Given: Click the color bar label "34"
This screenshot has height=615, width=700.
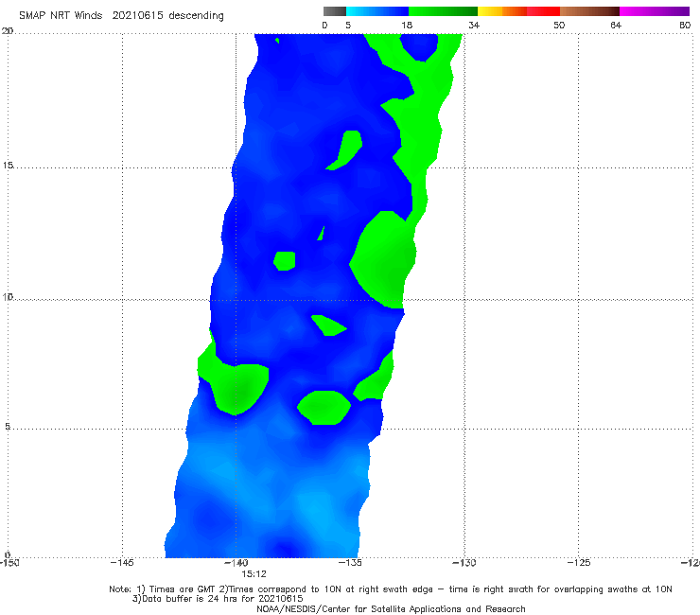Looking at the screenshot, I should (474, 26).
